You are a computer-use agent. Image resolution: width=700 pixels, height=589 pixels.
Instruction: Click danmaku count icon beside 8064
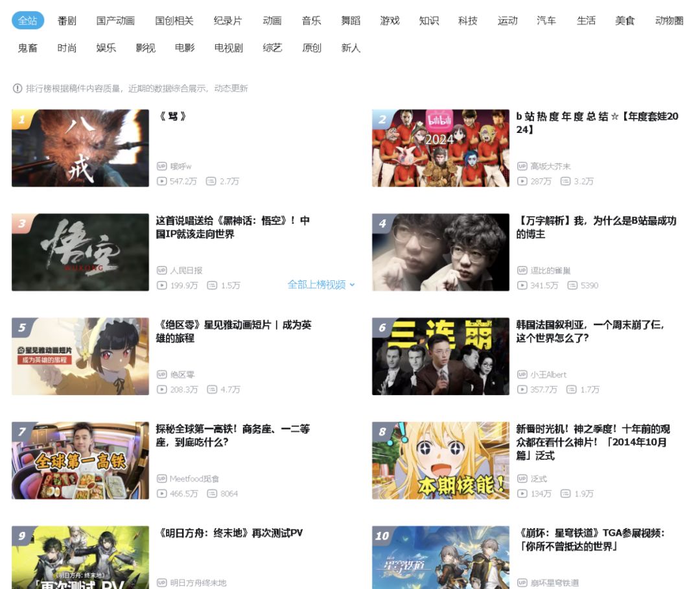pos(211,494)
